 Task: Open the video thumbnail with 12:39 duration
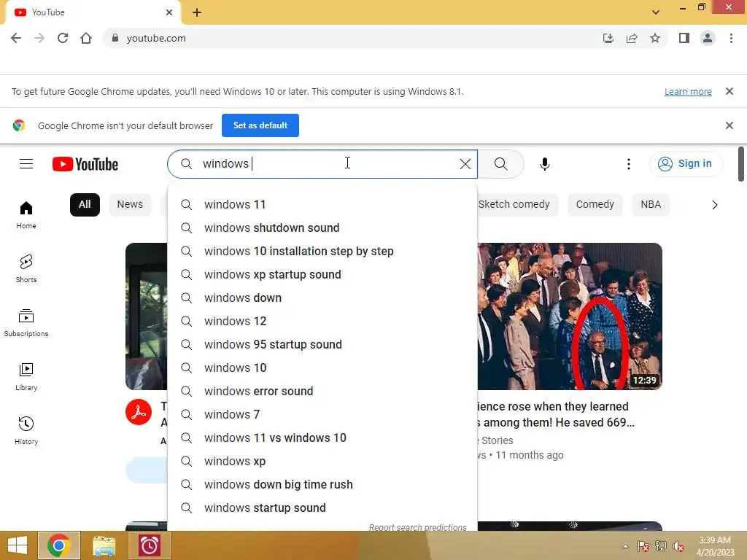click(x=570, y=316)
